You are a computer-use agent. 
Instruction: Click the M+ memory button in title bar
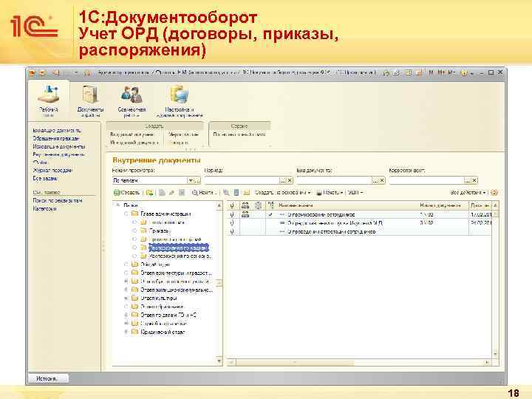[x=441, y=72]
